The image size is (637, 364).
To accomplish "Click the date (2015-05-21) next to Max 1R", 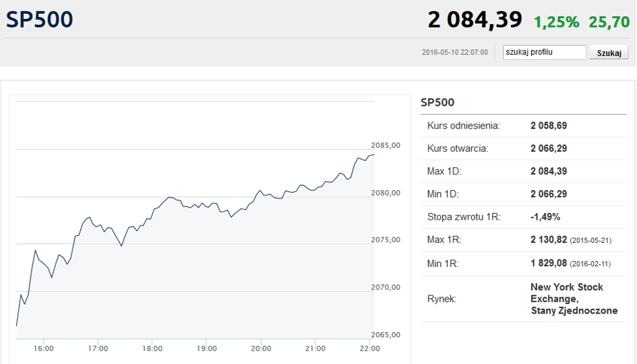I will pyautogui.click(x=590, y=241).
